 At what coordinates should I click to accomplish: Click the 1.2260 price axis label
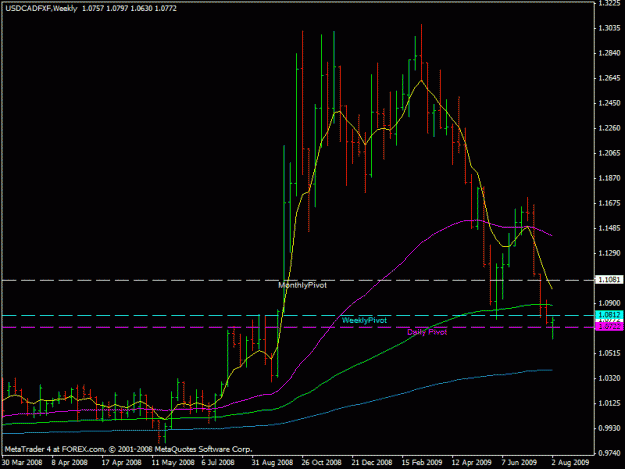[609, 128]
